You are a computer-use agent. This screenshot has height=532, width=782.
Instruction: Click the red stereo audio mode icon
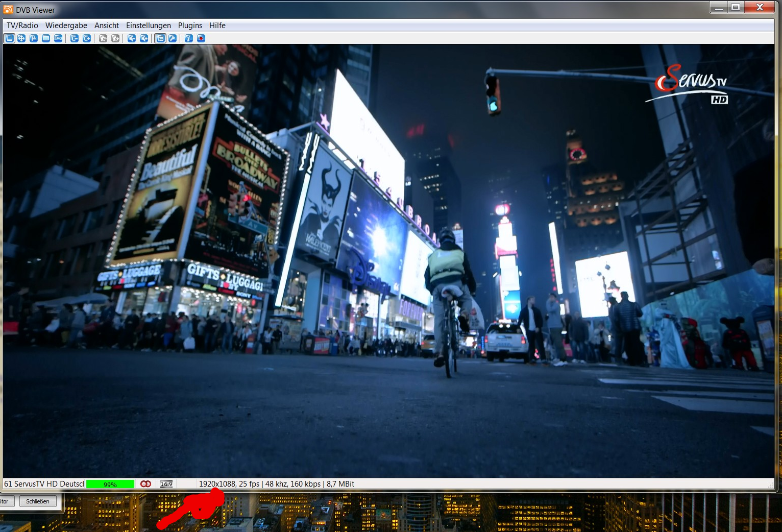click(x=146, y=484)
